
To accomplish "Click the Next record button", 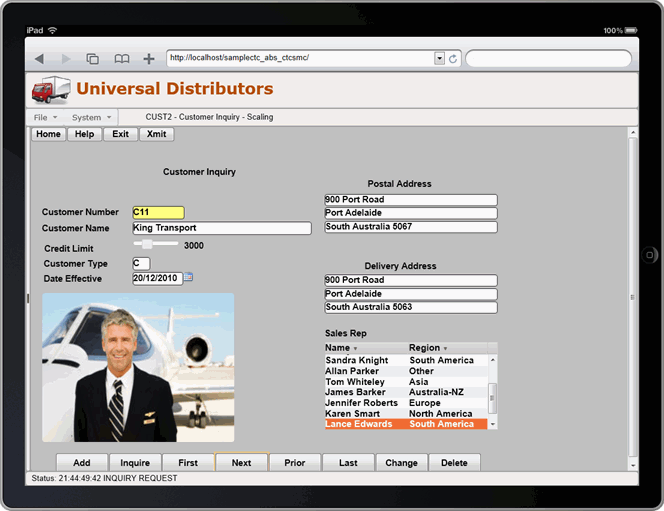I will point(241,463).
